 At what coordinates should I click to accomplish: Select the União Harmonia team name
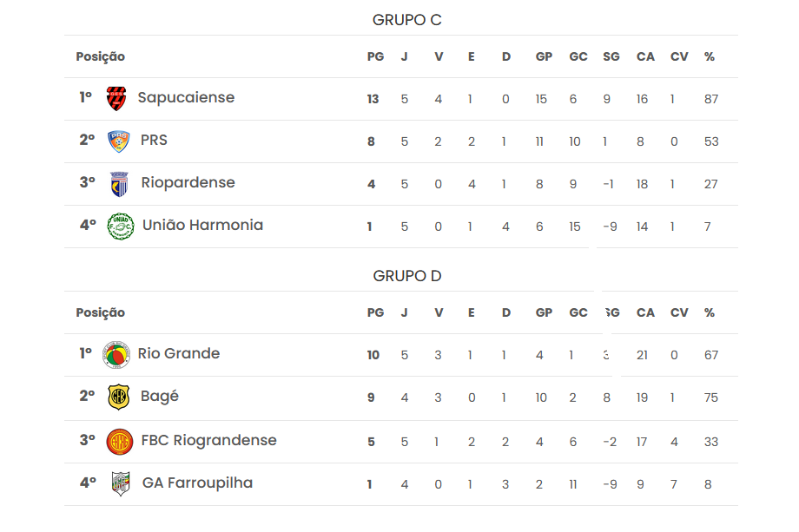202,226
